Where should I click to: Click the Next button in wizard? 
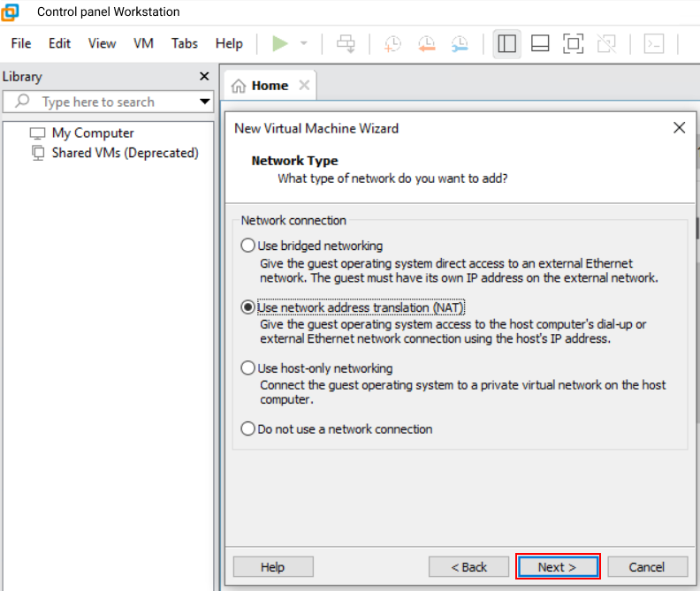(x=558, y=567)
